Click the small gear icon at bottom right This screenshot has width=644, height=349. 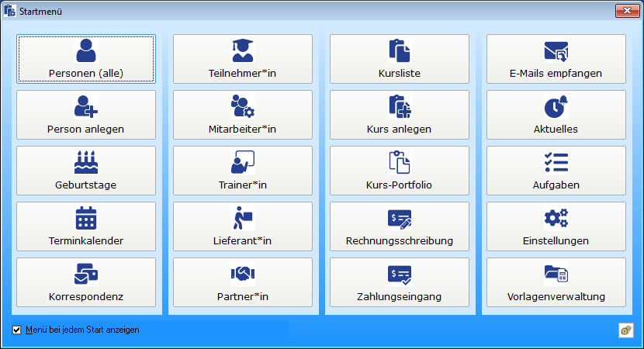pos(626,330)
